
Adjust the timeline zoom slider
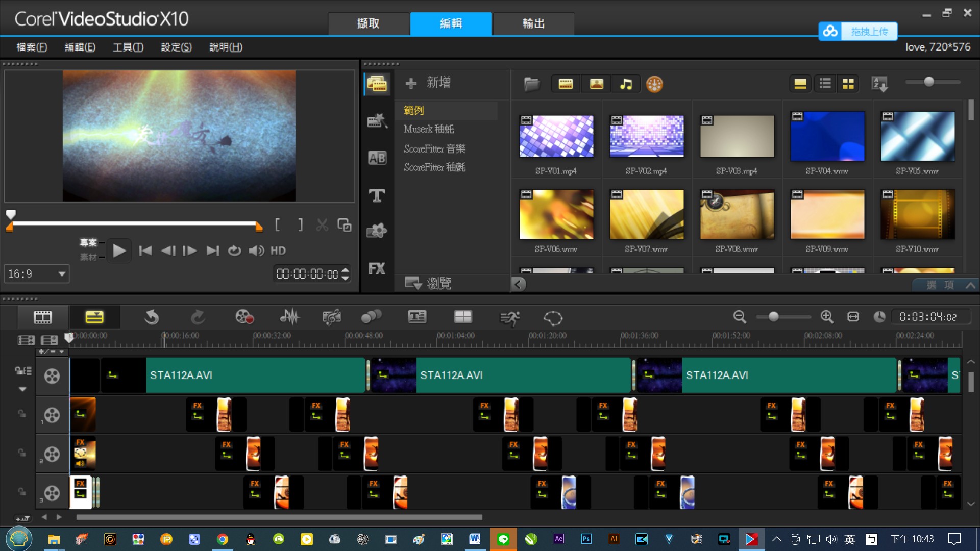(x=774, y=317)
